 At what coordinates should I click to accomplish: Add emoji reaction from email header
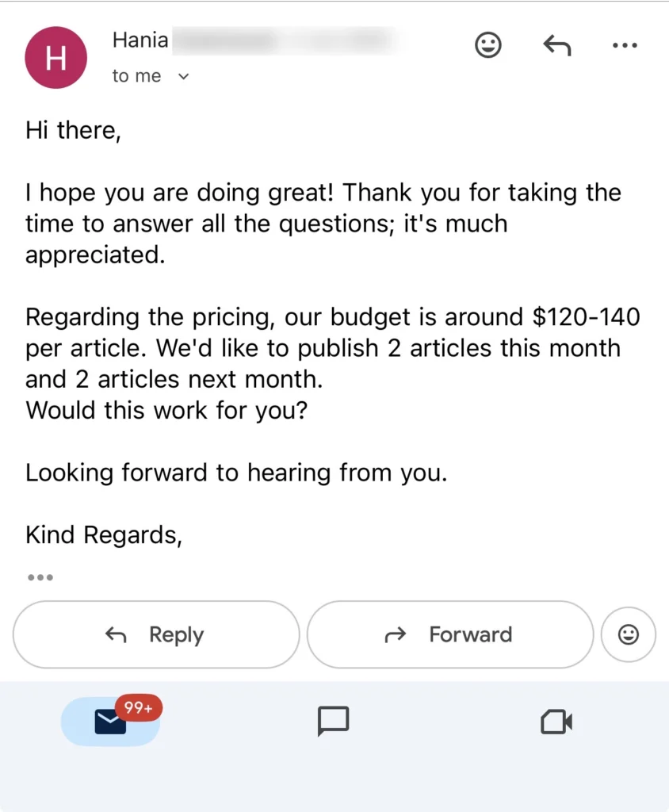point(488,46)
